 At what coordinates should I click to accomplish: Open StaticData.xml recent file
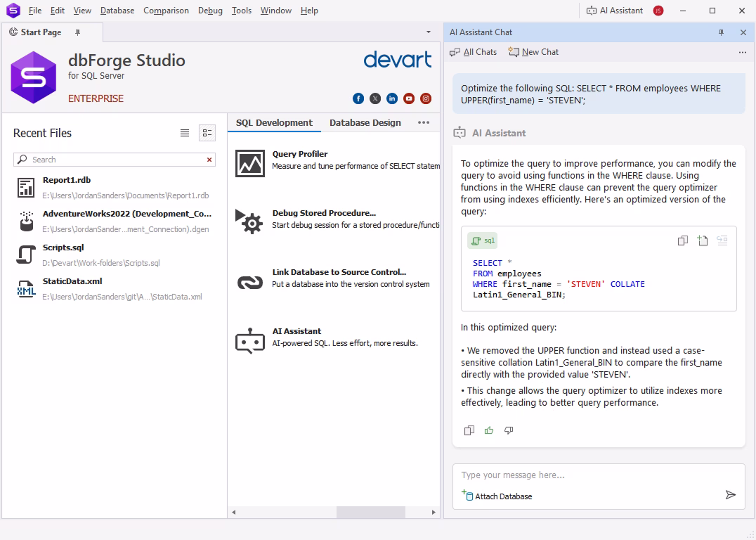coord(115,288)
